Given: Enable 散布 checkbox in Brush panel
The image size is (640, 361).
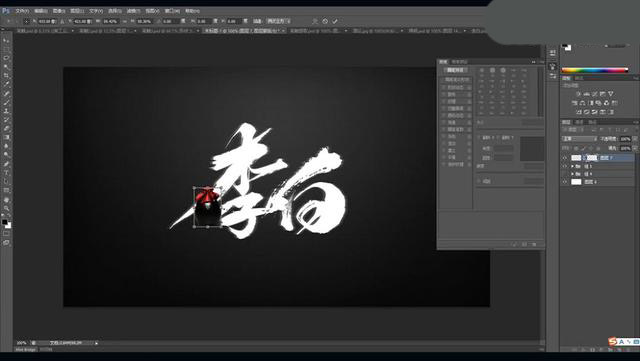Looking at the screenshot, I should (444, 94).
